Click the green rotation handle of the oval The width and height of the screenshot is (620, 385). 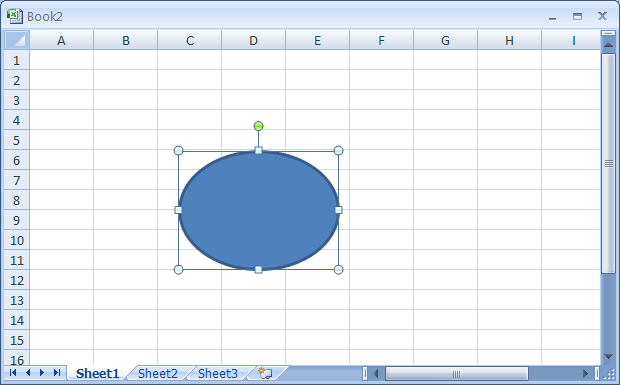258,126
